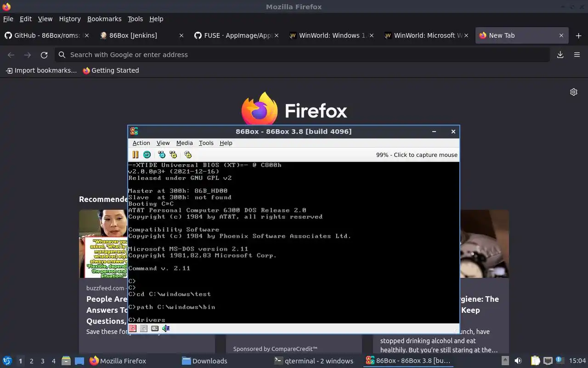588x368 pixels.
Task: Reload the current Firefox page
Action: 44,55
